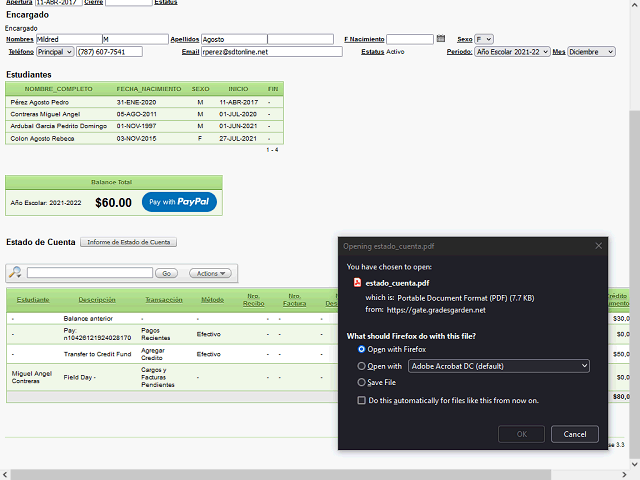Open the Periodo school year dropdown
This screenshot has width=640, height=480.
pyautogui.click(x=512, y=51)
